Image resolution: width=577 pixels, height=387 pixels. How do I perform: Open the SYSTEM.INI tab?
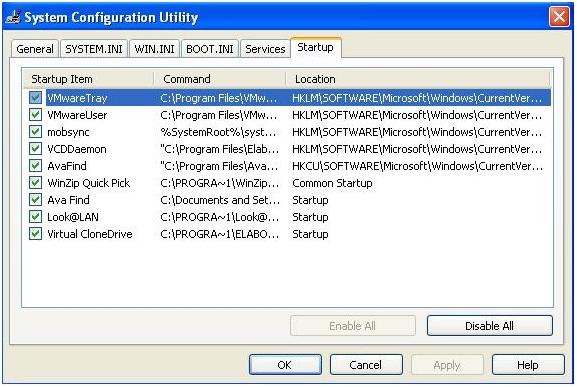coord(94,49)
